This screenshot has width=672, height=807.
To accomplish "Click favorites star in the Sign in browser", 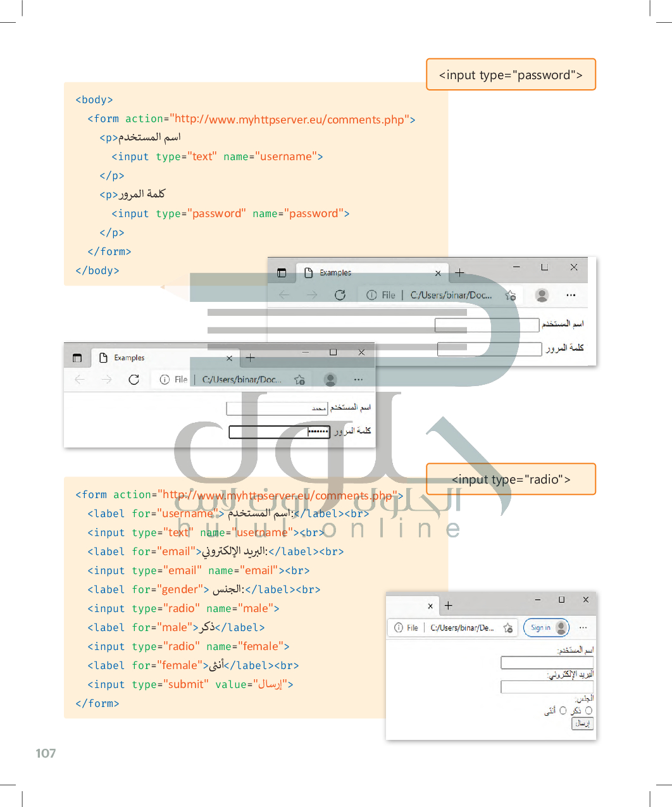I will tap(507, 628).
